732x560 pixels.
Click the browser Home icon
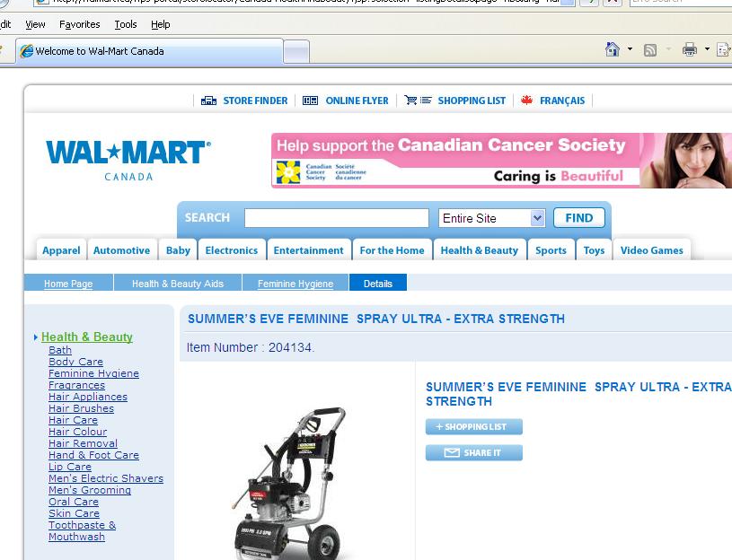click(613, 49)
